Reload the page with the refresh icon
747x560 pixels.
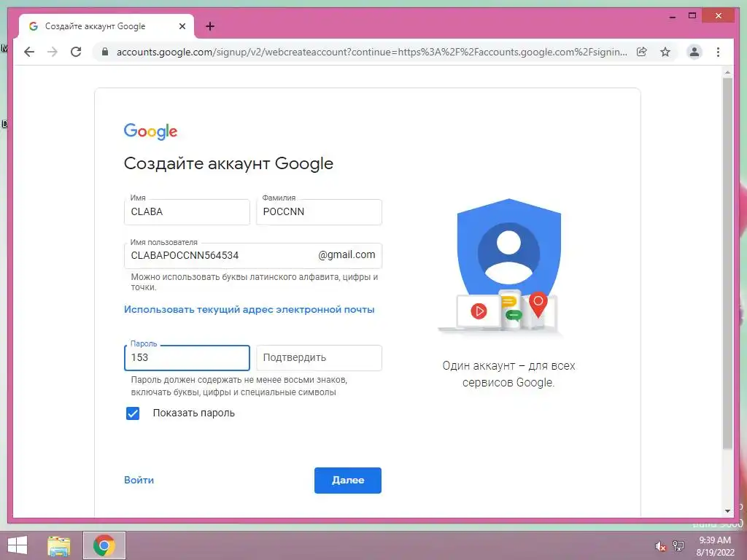[x=76, y=52]
